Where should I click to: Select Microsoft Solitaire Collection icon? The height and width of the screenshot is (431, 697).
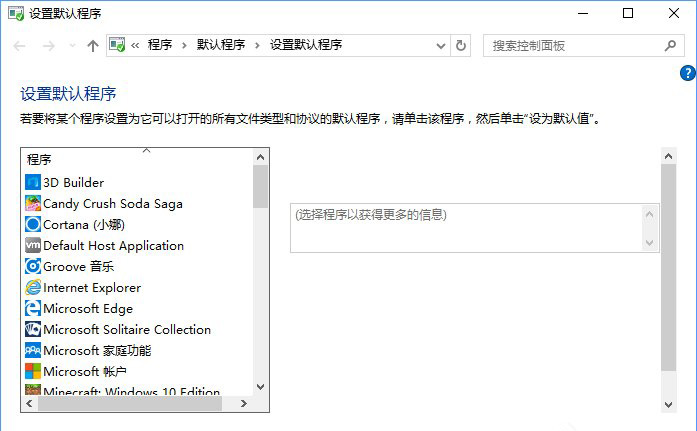[33, 329]
